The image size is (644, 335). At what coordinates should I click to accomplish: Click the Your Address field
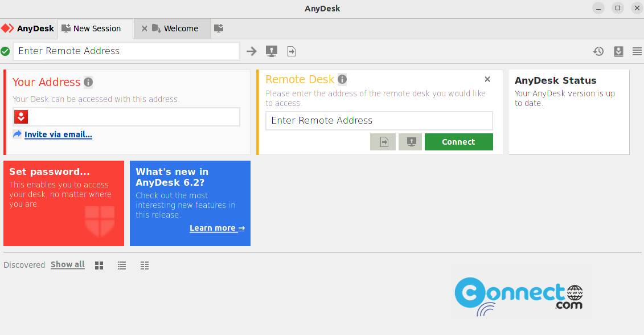(x=126, y=117)
